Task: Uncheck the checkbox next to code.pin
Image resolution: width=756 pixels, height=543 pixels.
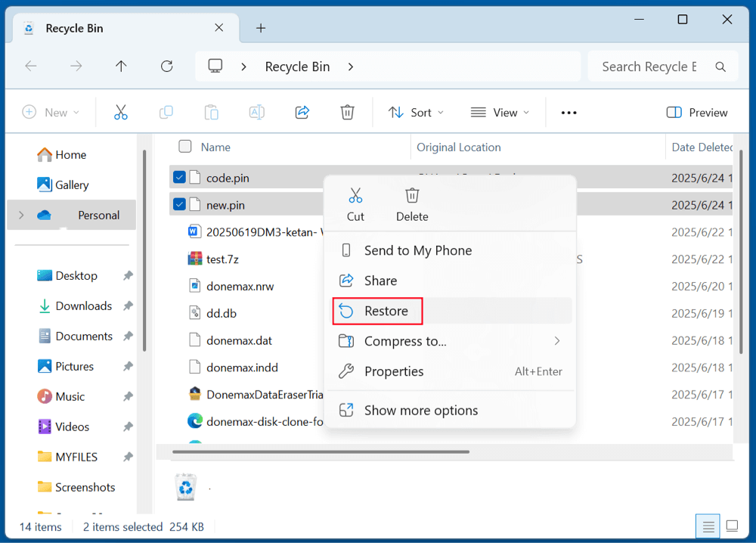Action: click(179, 176)
